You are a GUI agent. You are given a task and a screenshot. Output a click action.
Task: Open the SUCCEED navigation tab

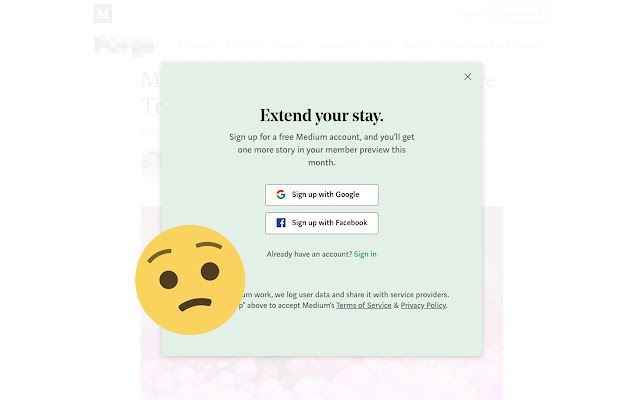[x=244, y=45]
